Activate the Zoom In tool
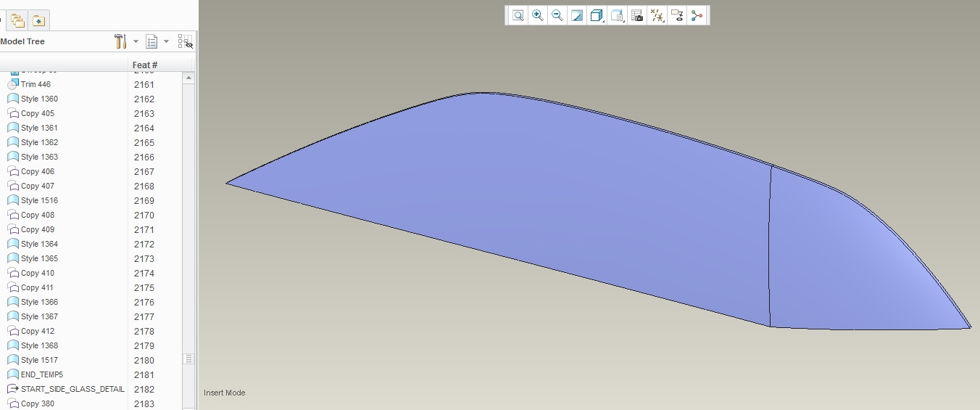Viewport: 980px width, 410px height. (537, 15)
